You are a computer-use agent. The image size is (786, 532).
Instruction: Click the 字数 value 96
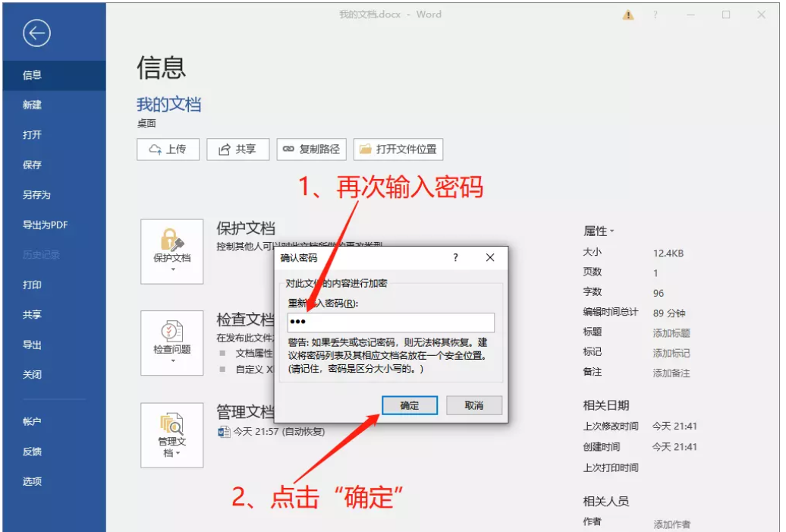659,293
